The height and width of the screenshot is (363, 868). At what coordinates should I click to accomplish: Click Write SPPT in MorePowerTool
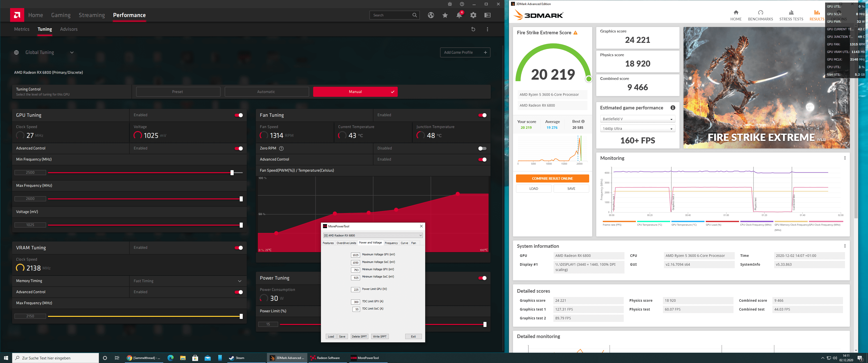click(x=379, y=337)
